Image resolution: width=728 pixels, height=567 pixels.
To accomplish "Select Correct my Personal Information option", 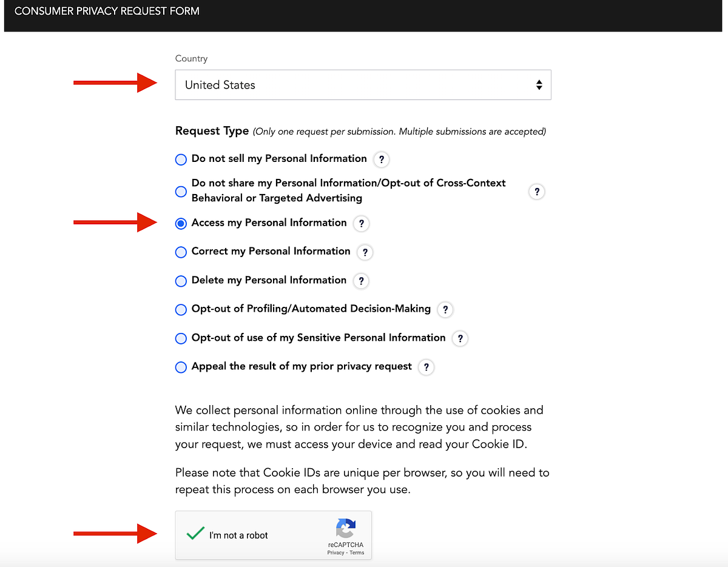I will click(181, 252).
